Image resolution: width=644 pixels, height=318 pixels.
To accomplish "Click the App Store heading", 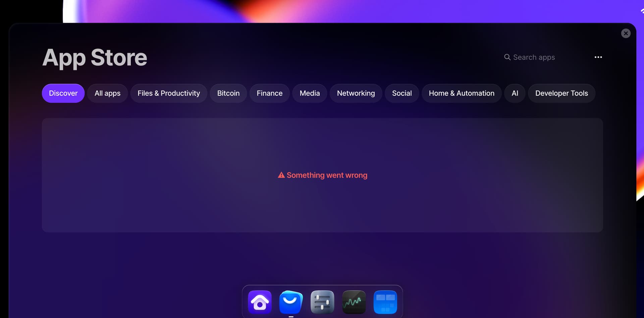I will click(95, 58).
